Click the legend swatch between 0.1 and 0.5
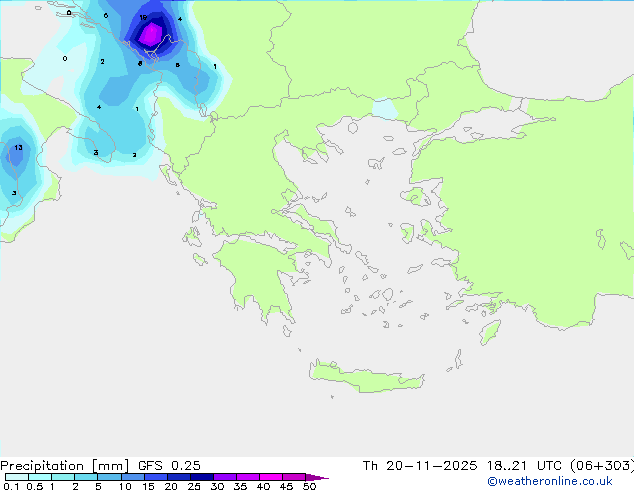The width and height of the screenshot is (634, 490). pyautogui.click(x=17, y=477)
